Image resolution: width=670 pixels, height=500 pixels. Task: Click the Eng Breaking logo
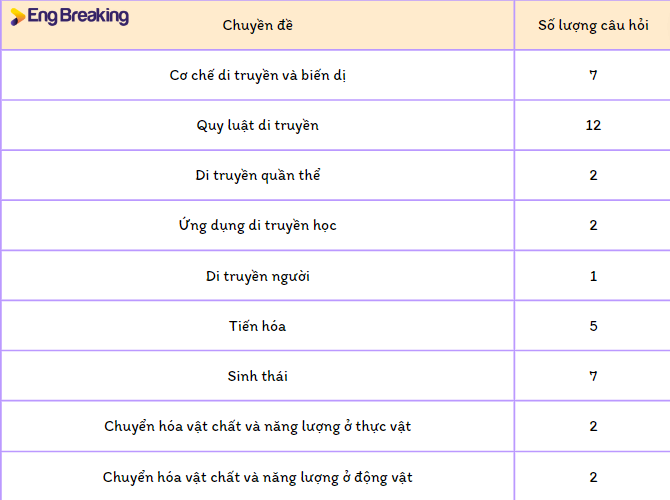pos(70,16)
